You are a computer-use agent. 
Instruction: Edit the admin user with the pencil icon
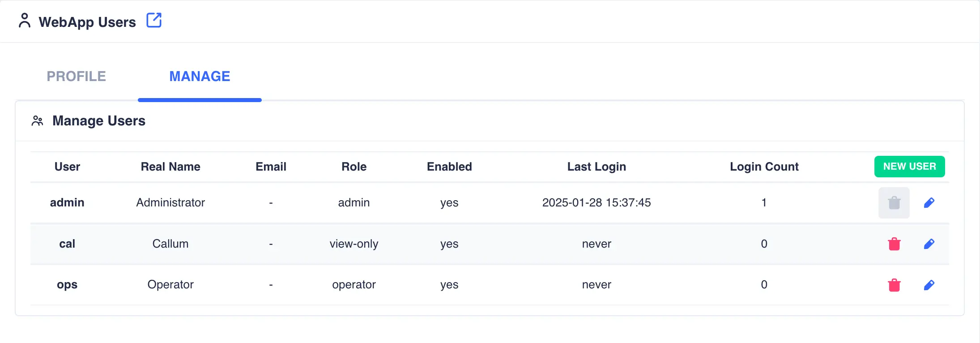tap(929, 202)
